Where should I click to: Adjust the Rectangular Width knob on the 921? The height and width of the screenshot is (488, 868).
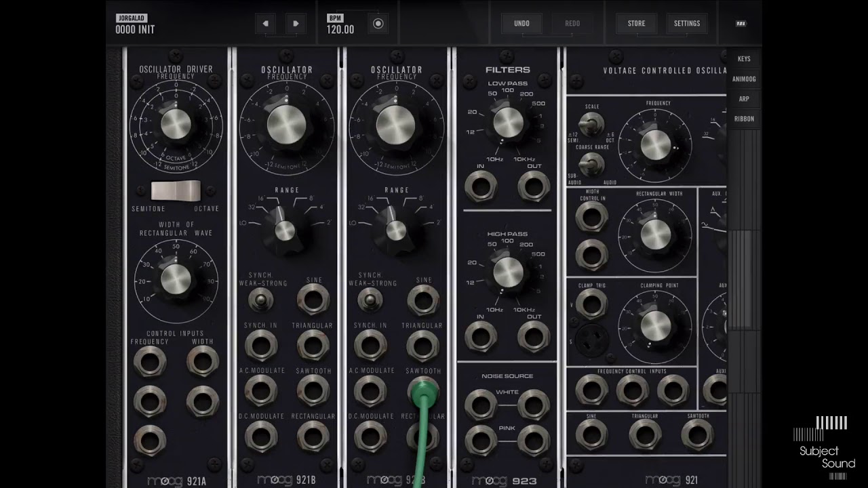coord(655,234)
